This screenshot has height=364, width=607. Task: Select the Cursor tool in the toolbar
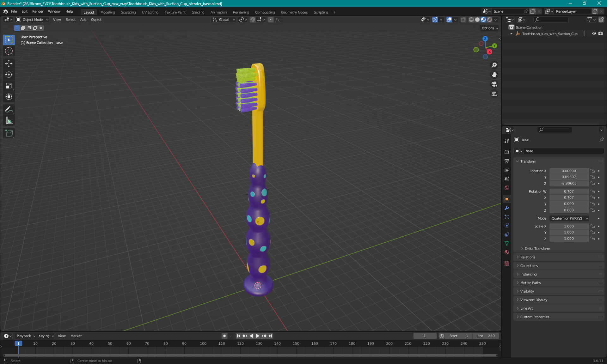(x=9, y=51)
